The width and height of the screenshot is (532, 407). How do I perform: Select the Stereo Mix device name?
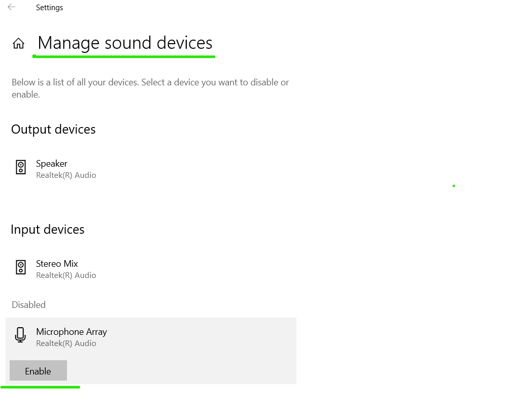point(57,264)
